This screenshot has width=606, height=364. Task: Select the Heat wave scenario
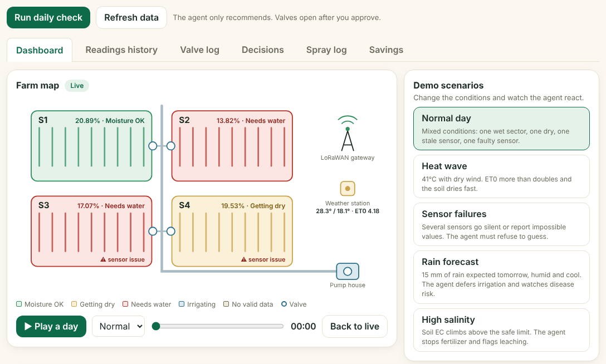pyautogui.click(x=501, y=176)
